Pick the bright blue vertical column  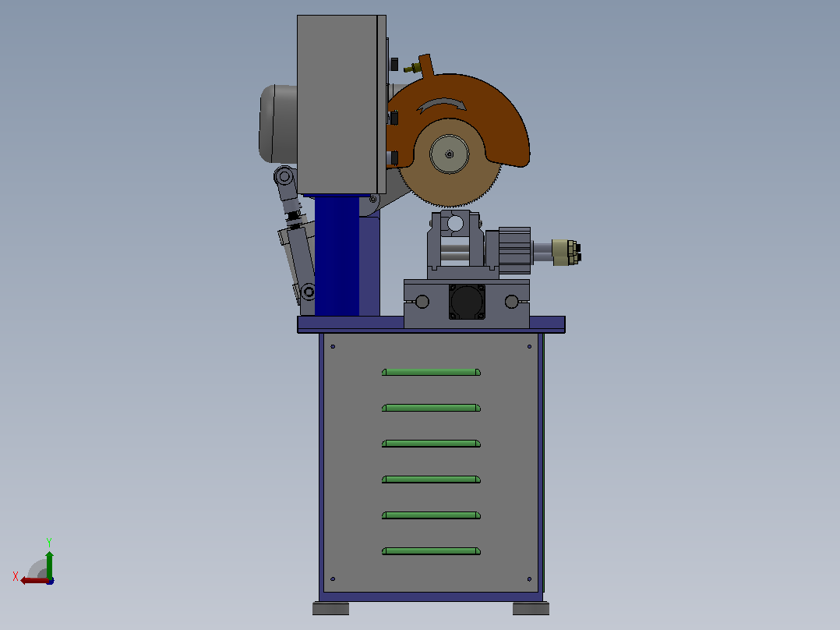pos(337,256)
